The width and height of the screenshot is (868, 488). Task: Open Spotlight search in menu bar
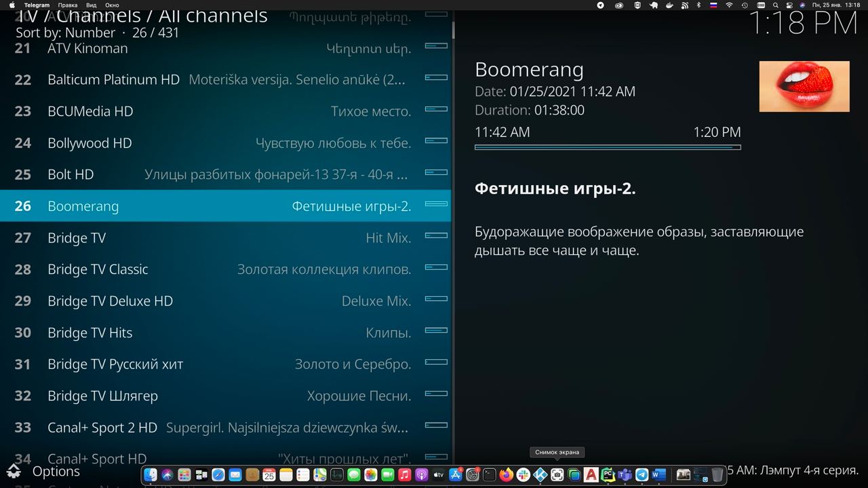[x=775, y=5]
